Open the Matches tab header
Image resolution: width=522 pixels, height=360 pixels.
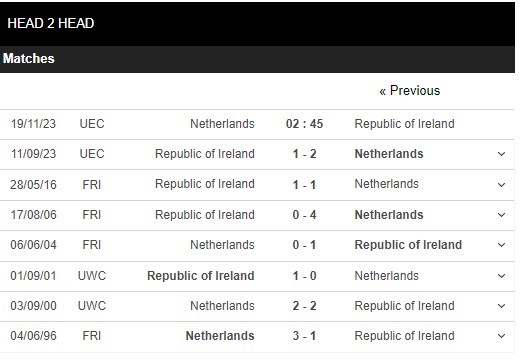coord(29,59)
